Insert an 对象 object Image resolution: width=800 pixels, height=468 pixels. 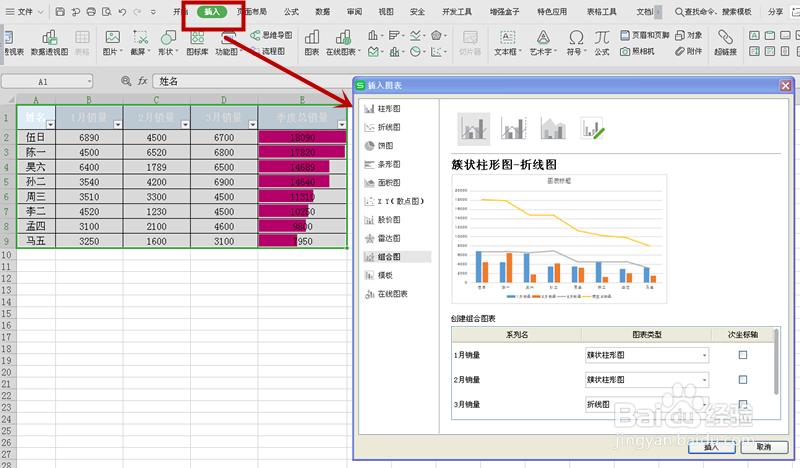tap(689, 35)
